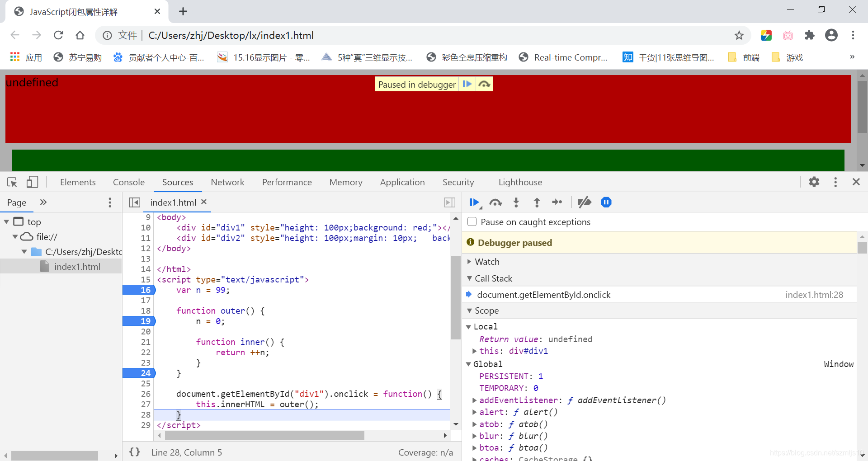Set a breakpoint on line 27
Screen dimensions: 868x461
(145, 405)
